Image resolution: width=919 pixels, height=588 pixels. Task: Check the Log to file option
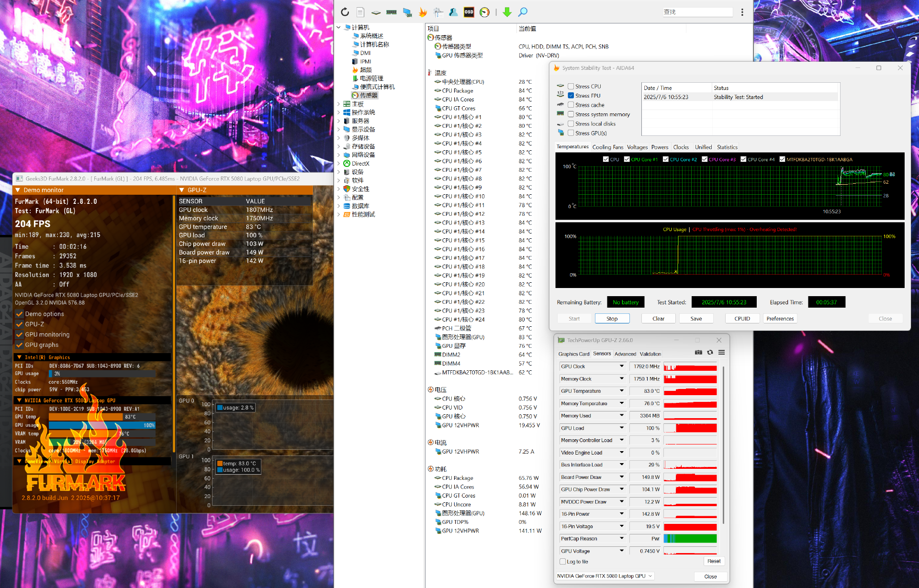pyautogui.click(x=563, y=562)
